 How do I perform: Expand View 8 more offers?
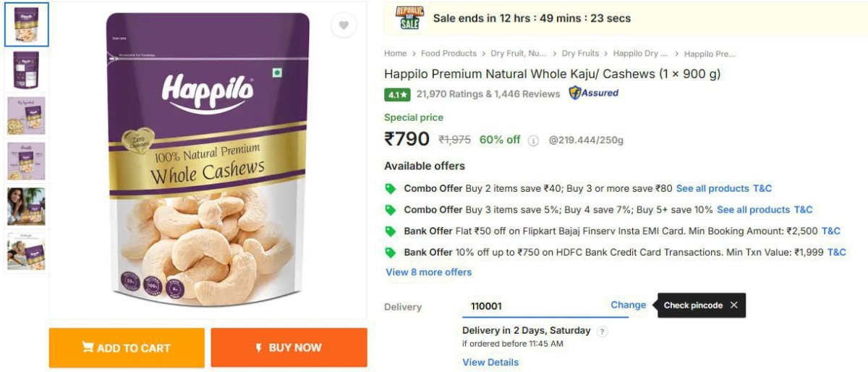click(429, 272)
